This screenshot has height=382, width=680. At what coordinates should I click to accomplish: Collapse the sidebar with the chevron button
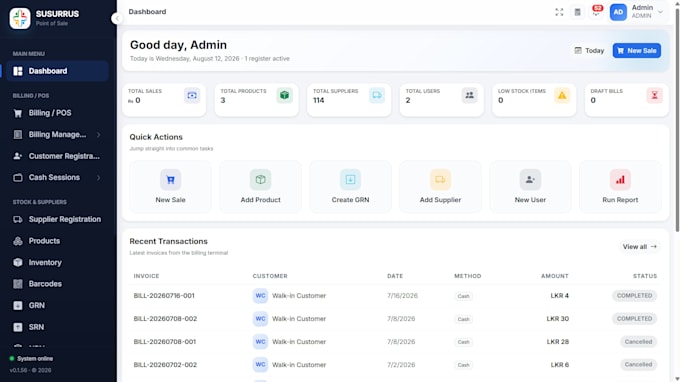(117, 18)
